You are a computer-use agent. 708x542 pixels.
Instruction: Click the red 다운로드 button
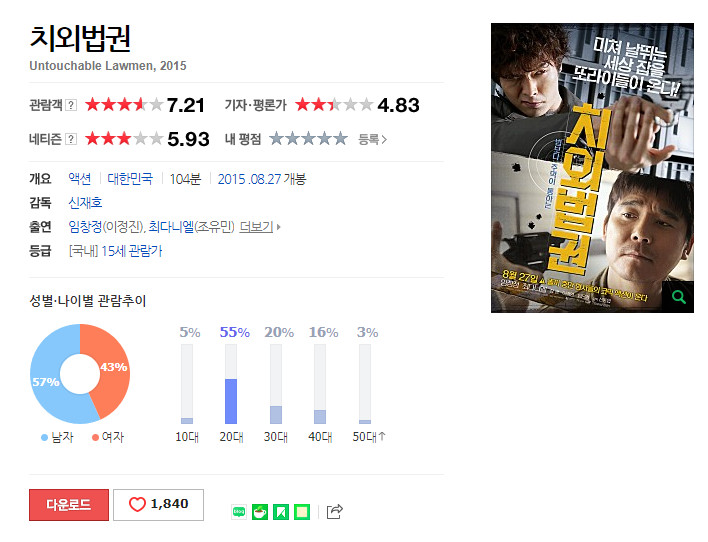(69, 505)
